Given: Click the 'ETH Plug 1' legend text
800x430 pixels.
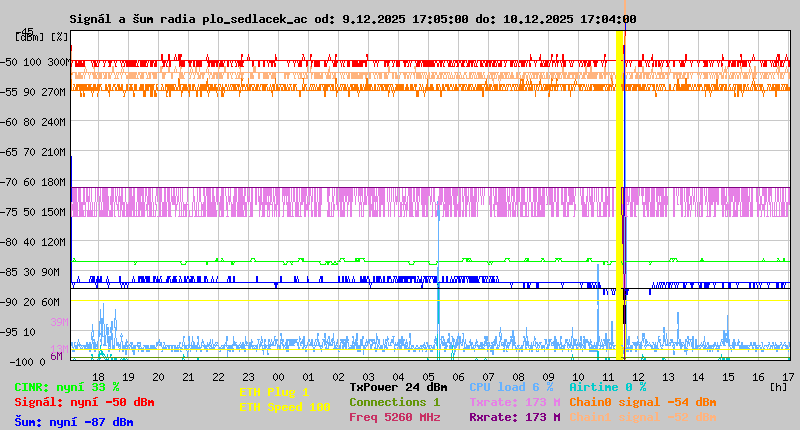Looking at the screenshot, I should click(274, 392).
